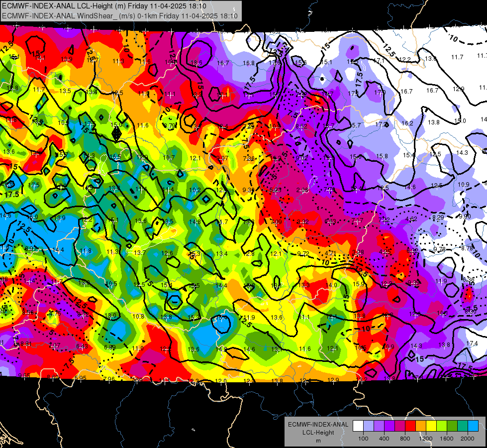Click the legend scale value 800

[405, 439]
